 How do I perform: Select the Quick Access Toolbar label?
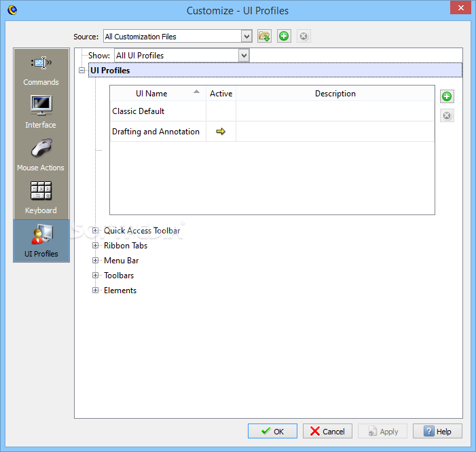[142, 231]
